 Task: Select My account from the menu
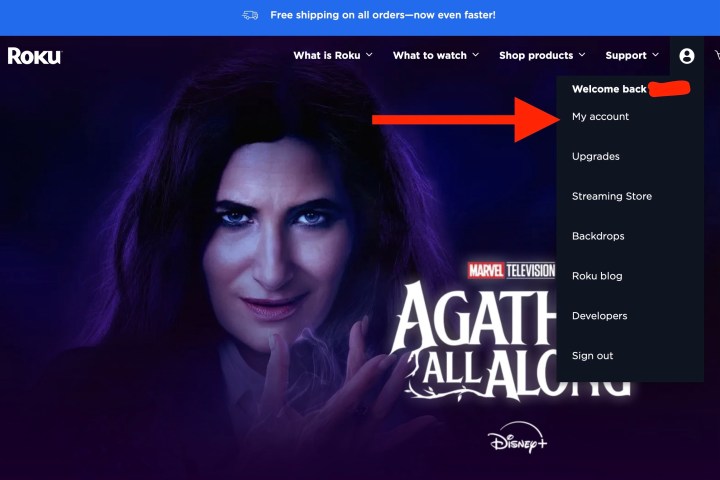[x=600, y=117]
